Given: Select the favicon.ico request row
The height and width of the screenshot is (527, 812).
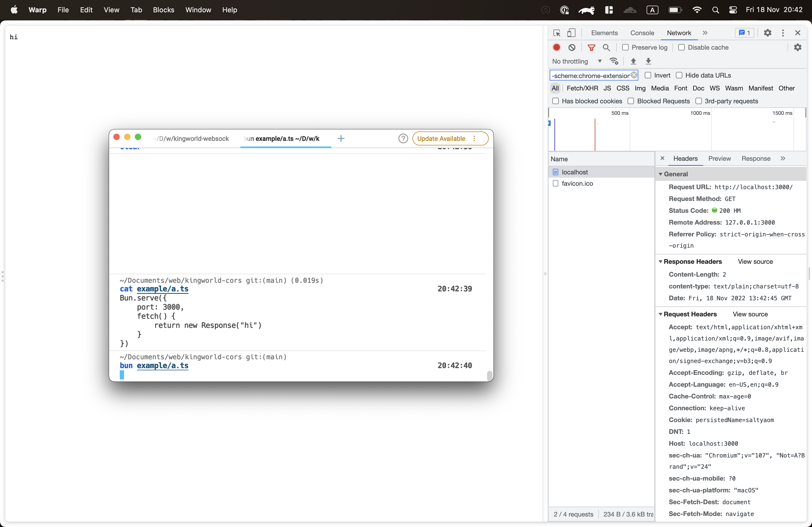Looking at the screenshot, I should coord(601,183).
